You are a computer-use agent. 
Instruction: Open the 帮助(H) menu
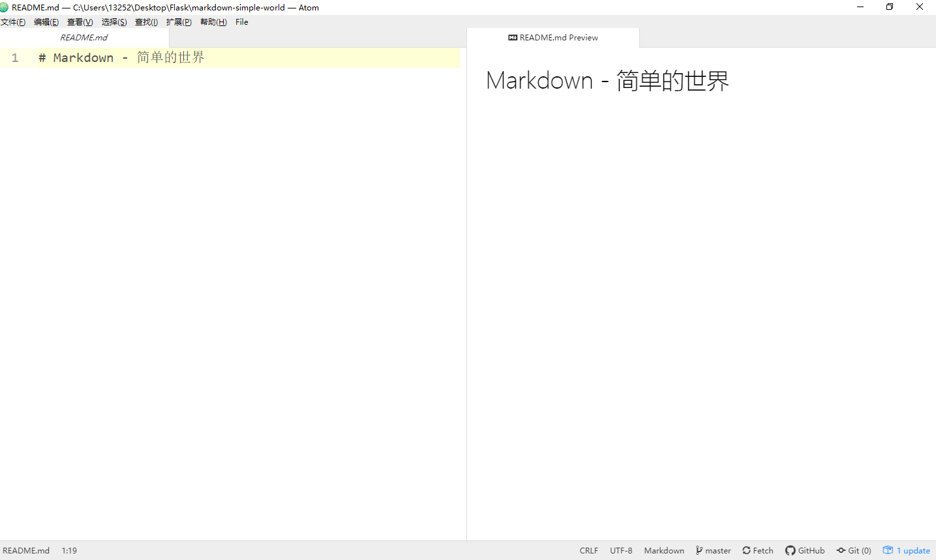pos(213,22)
